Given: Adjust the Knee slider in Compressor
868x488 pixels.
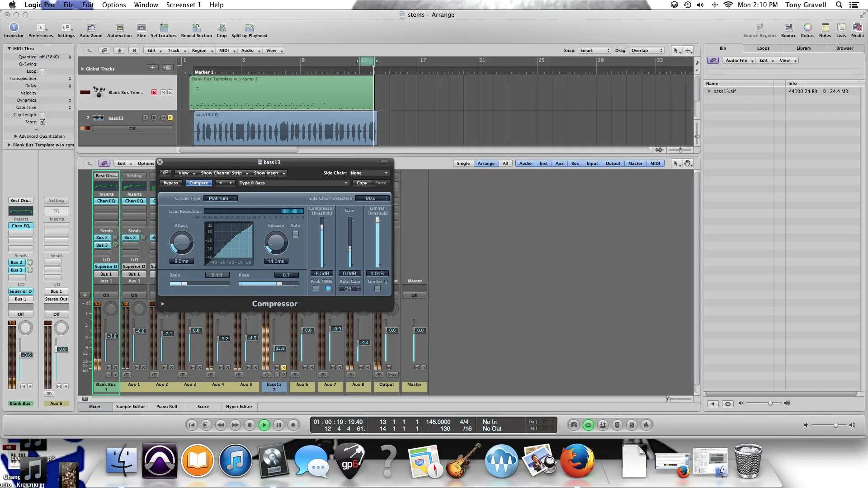Looking at the screenshot, I should click(269, 283).
